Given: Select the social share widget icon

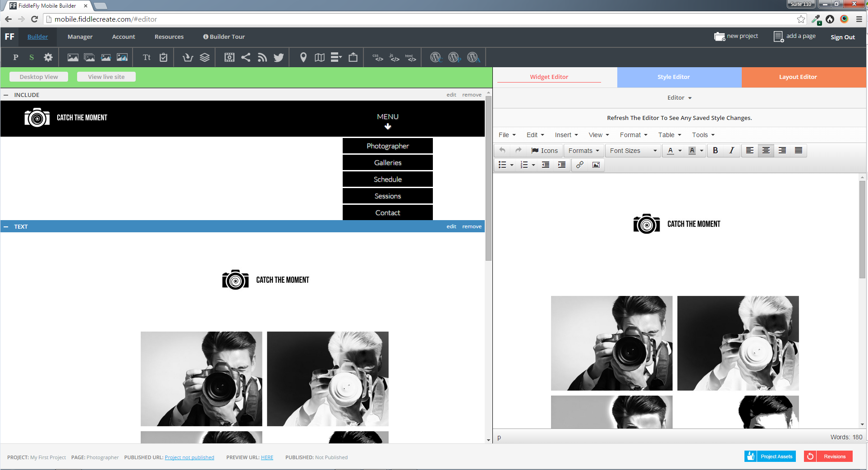Looking at the screenshot, I should pos(246,57).
